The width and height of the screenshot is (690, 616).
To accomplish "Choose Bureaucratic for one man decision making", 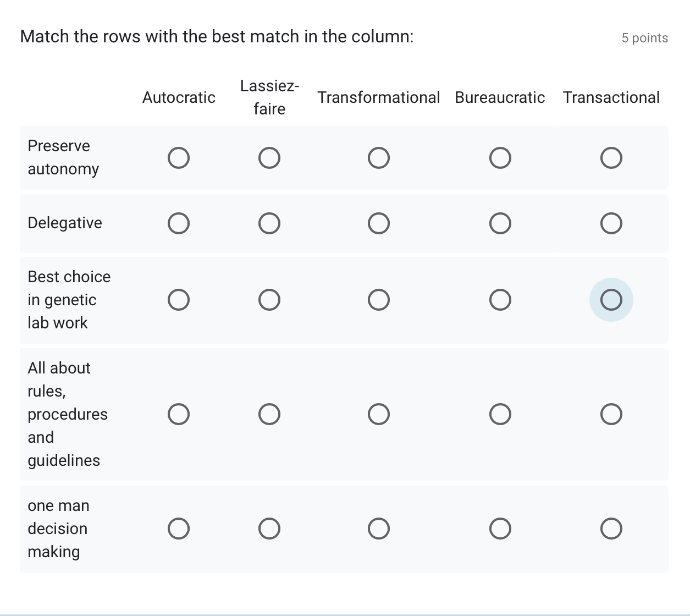I will (500, 529).
